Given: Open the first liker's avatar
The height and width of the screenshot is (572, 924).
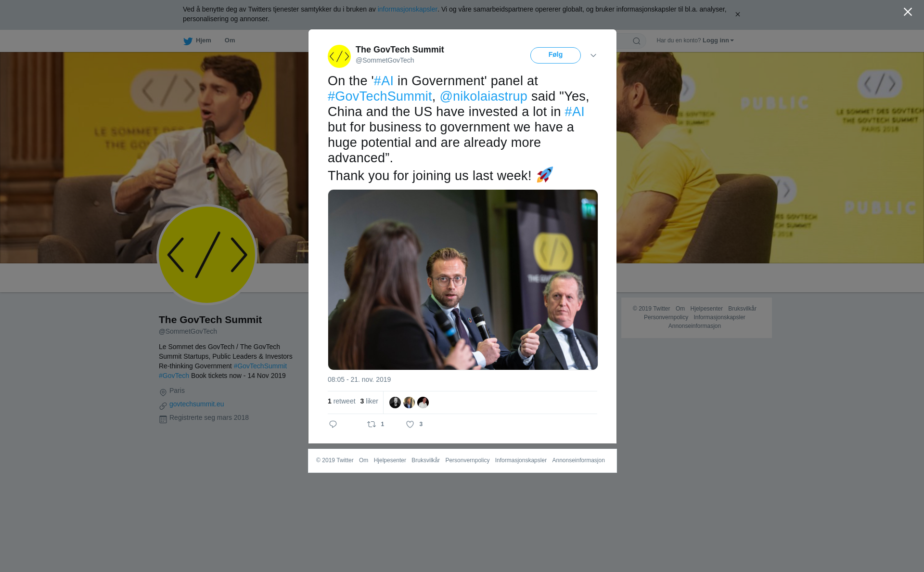Looking at the screenshot, I should (395, 403).
